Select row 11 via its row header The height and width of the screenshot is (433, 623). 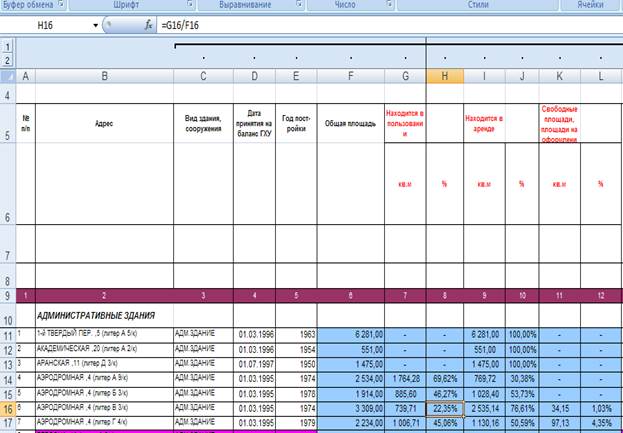coord(9,333)
